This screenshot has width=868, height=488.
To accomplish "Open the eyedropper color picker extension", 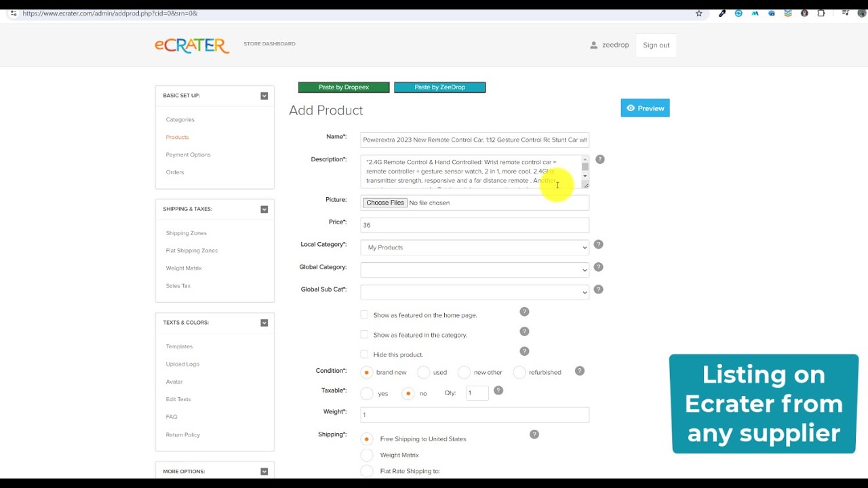I will pyautogui.click(x=722, y=13).
